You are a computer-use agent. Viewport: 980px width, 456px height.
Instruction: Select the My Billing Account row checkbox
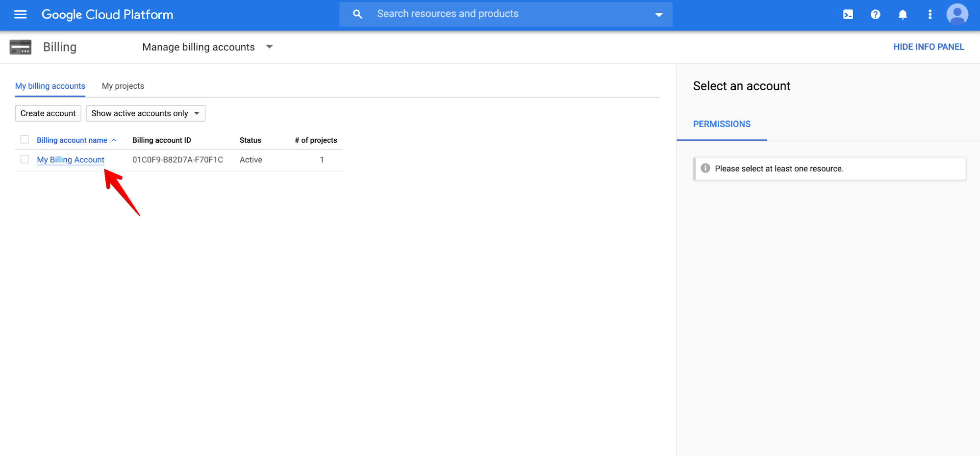point(25,159)
